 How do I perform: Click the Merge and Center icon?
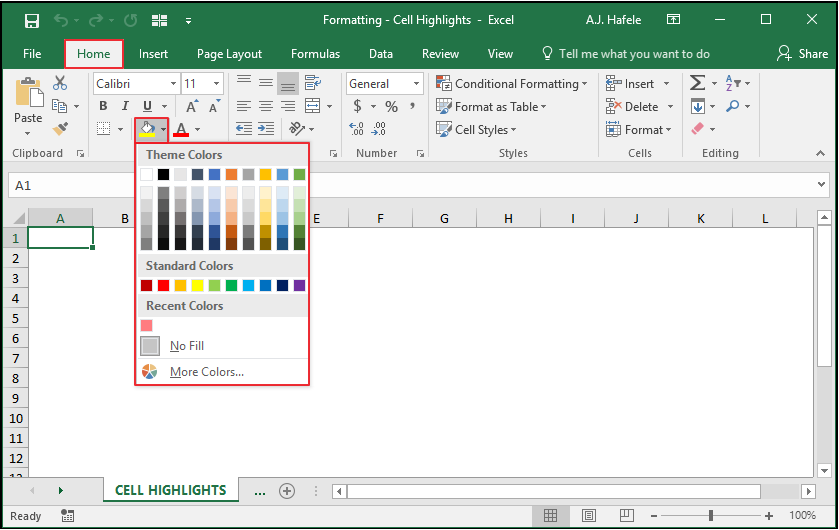tap(312, 106)
